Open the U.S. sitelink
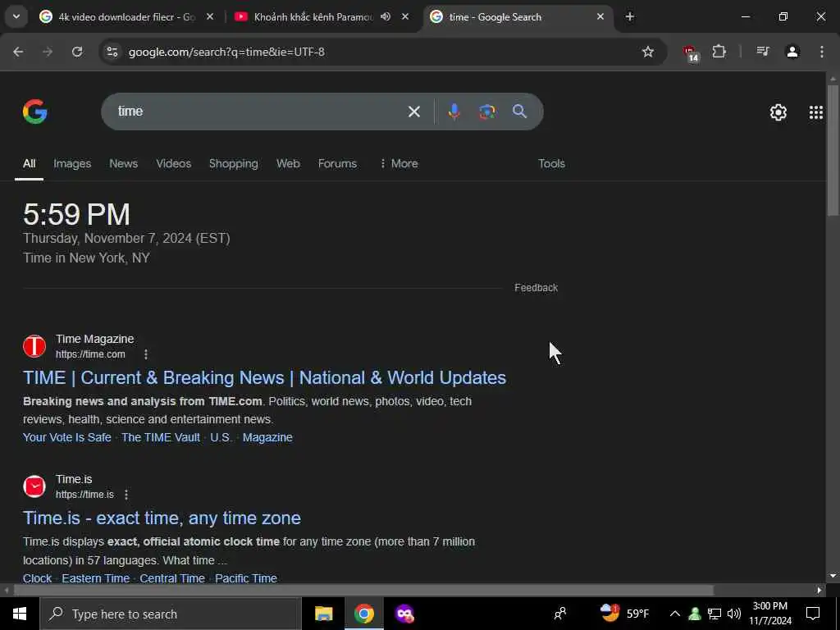 click(221, 437)
